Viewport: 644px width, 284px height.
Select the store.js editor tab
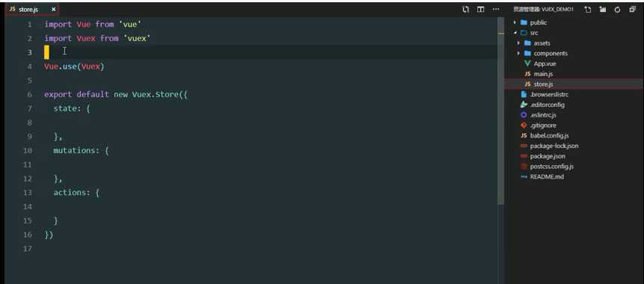(32, 9)
